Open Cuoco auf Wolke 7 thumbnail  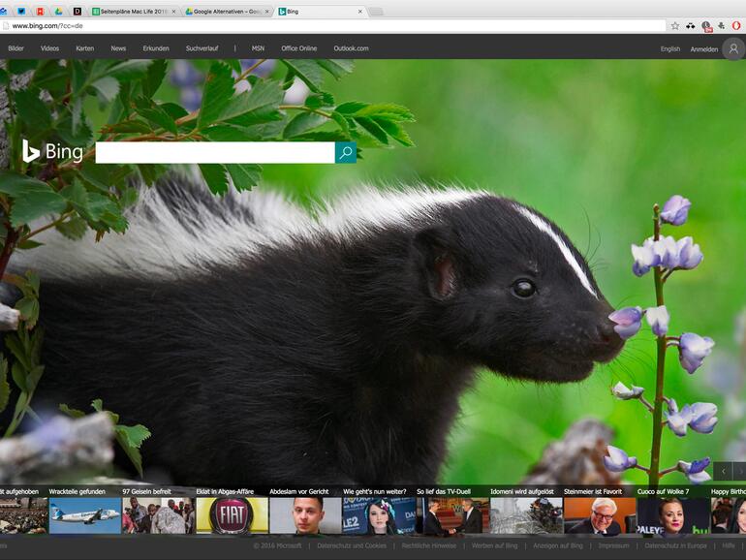673,515
